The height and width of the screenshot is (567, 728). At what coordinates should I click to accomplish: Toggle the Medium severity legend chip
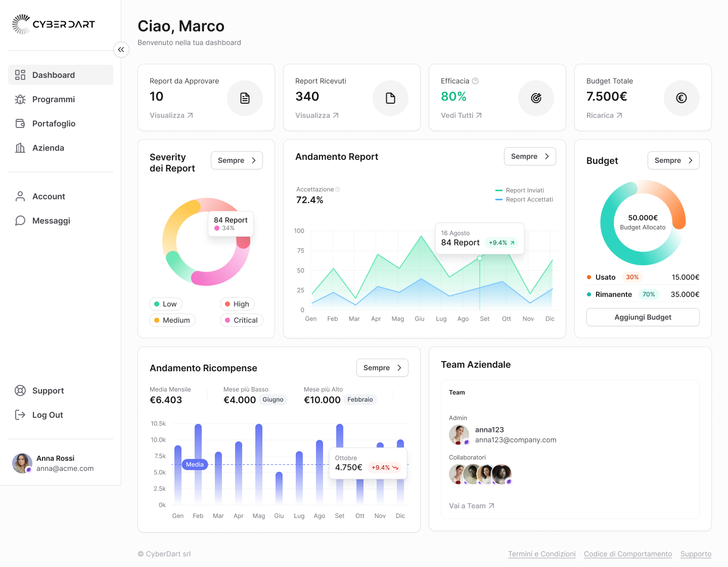point(172,320)
